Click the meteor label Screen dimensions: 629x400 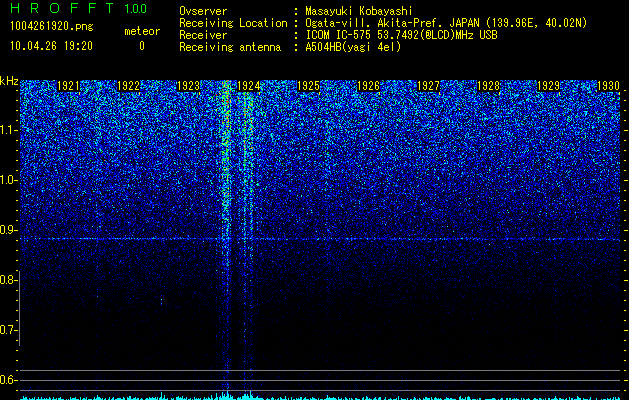pos(142,31)
